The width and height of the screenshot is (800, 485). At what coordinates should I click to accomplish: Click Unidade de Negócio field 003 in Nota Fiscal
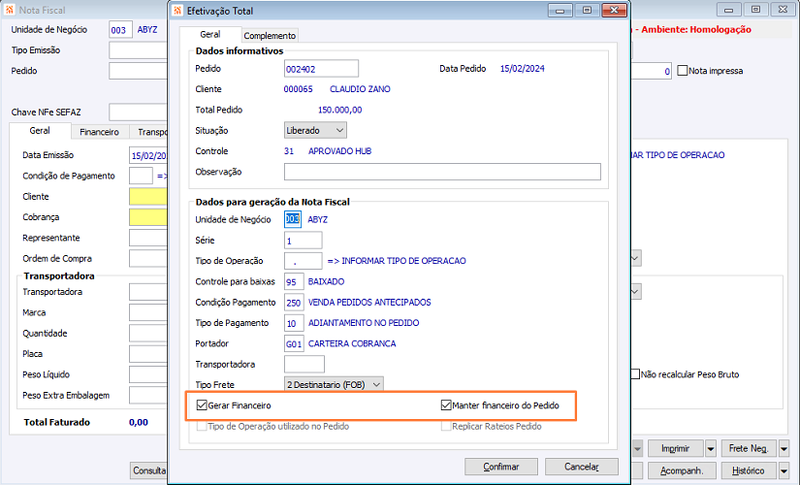[x=121, y=30]
